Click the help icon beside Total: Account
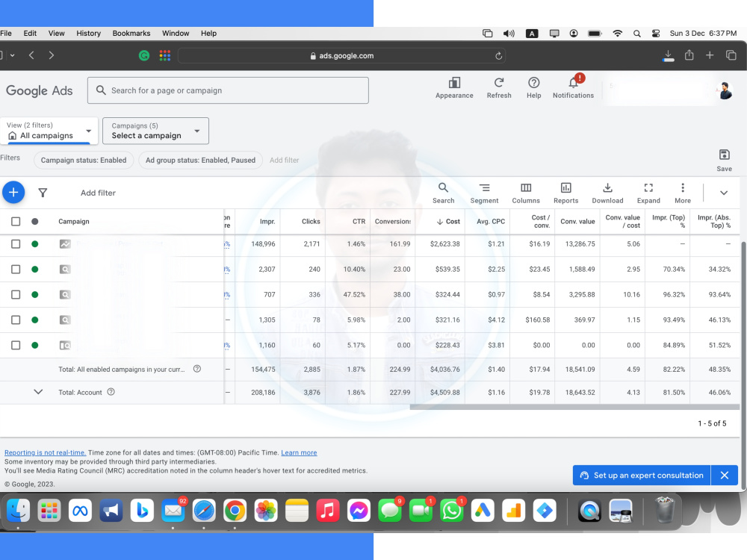 [x=111, y=392]
